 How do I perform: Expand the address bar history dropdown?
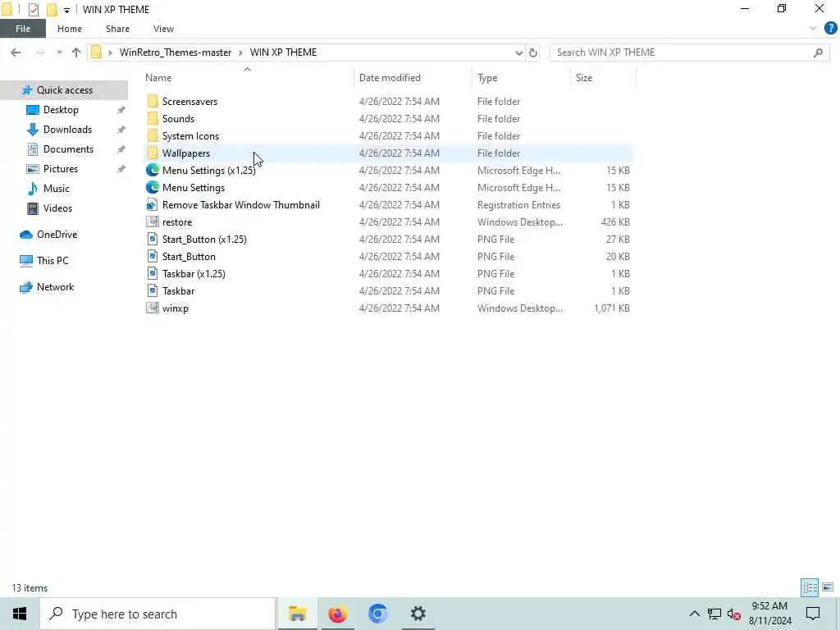point(518,52)
